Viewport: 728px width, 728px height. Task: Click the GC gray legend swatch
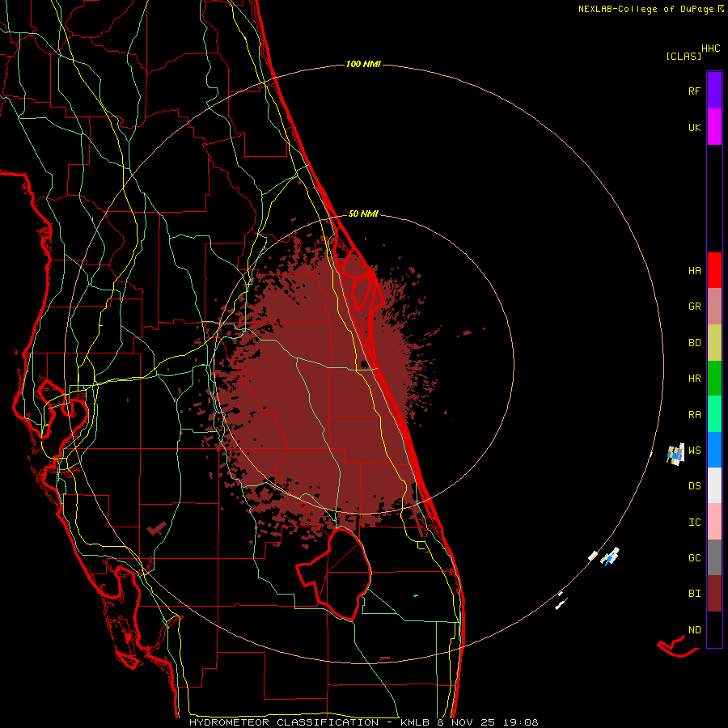pos(714,557)
